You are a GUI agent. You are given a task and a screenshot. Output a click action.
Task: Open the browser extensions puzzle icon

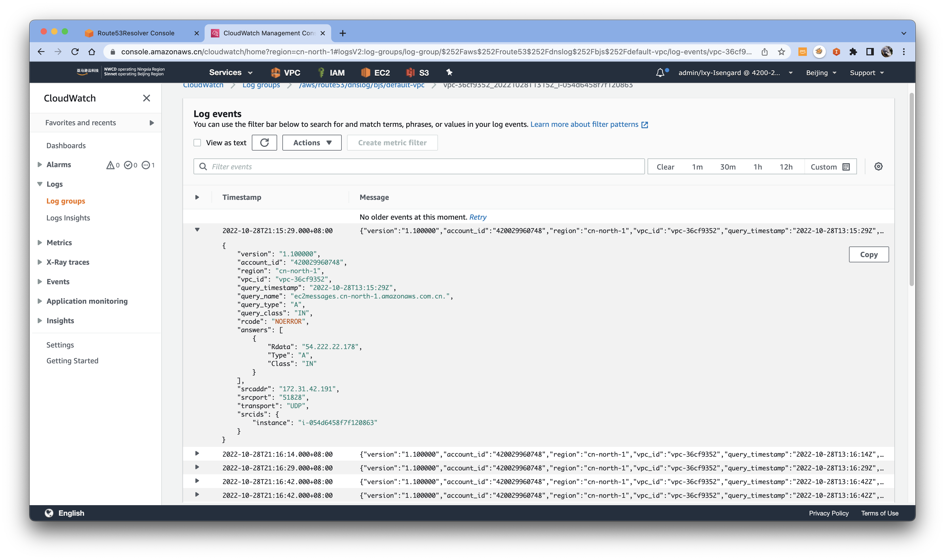click(x=853, y=52)
